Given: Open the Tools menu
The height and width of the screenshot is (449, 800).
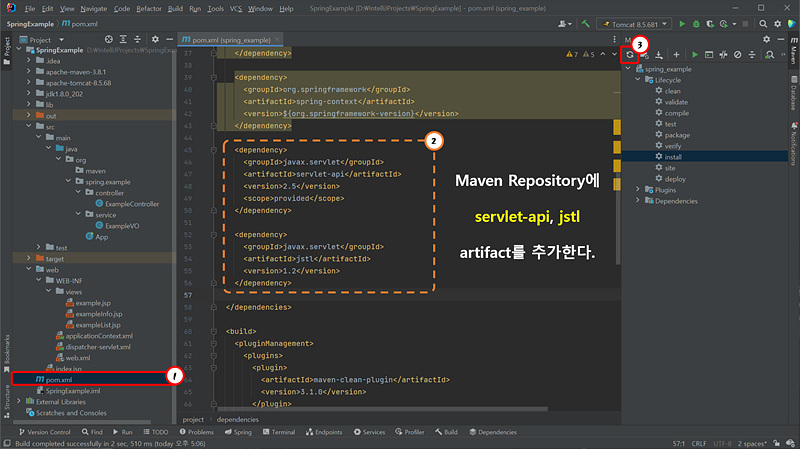Looking at the screenshot, I should pos(215,9).
